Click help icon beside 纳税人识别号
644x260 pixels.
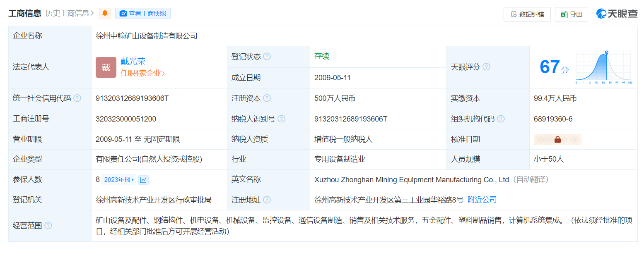pos(281,119)
